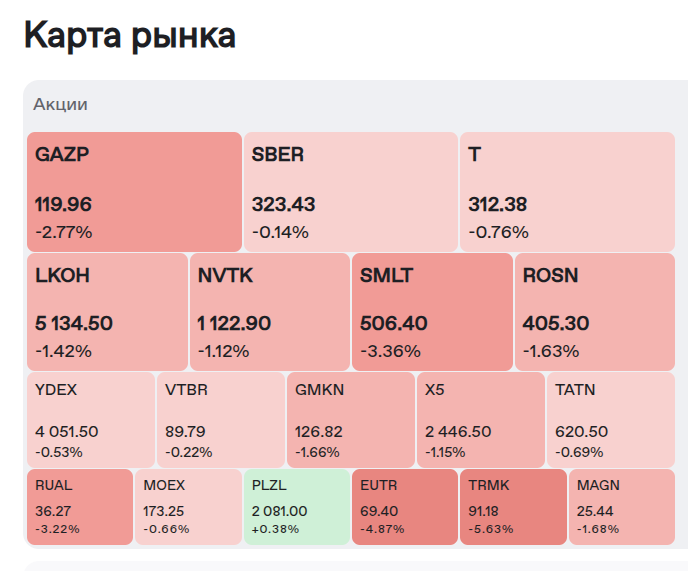The width and height of the screenshot is (688, 571).
Task: Open the TRMK tile at 91.18
Action: [513, 507]
